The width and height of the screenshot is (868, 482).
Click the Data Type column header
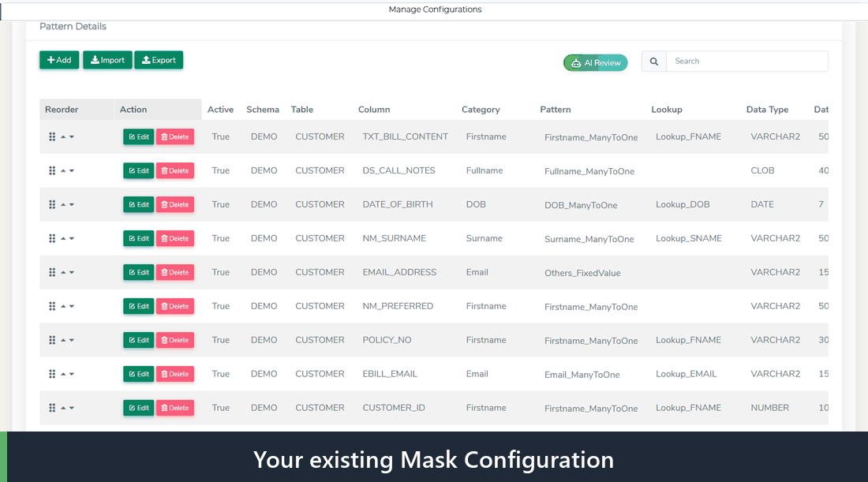[767, 110]
